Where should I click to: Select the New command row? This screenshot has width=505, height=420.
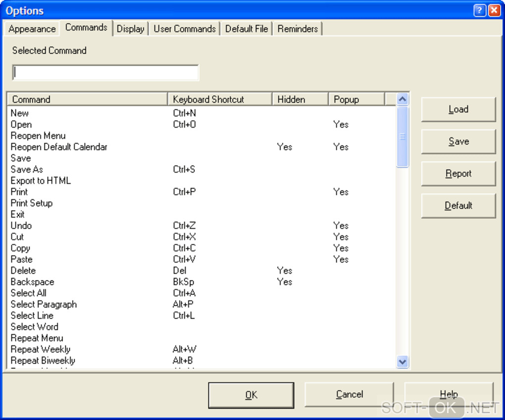pos(202,113)
